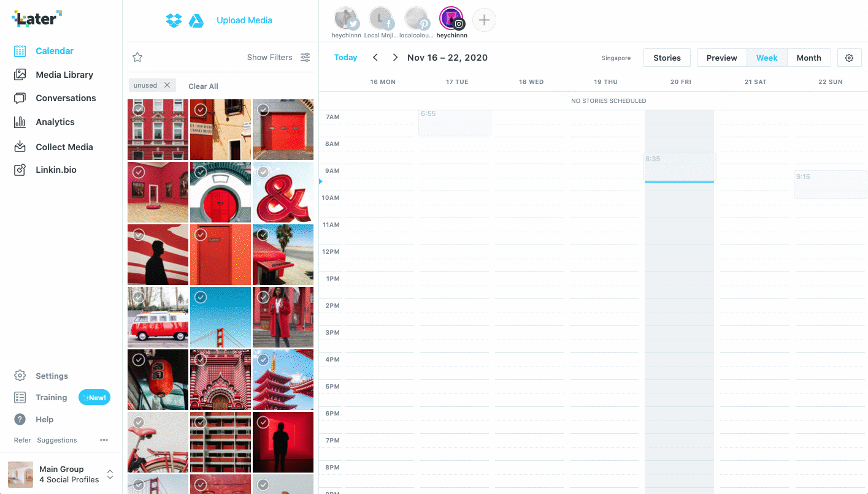Open the Singapore timezone selector
This screenshot has width=868, height=494.
pos(616,58)
